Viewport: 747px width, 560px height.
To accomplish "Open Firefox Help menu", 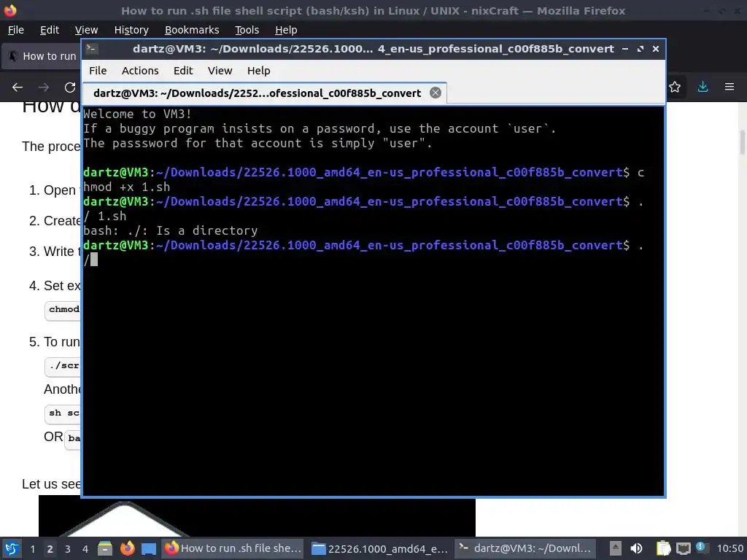I will tap(286, 30).
